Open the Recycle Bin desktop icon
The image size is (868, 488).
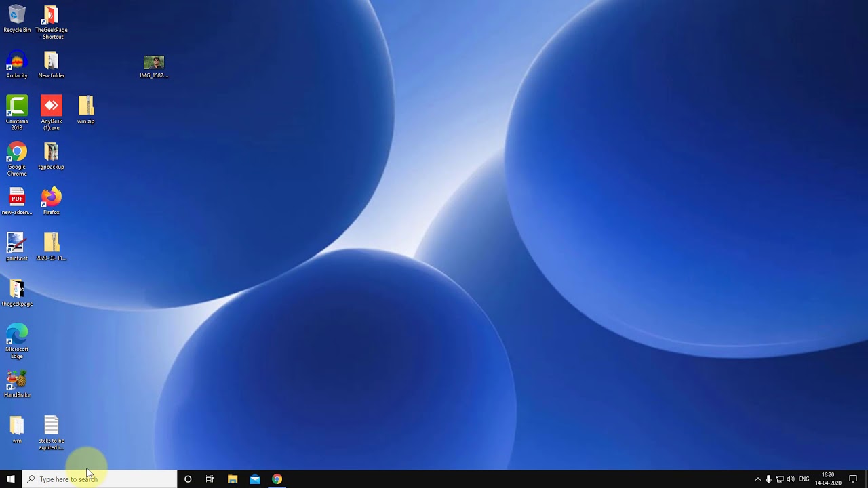tap(17, 19)
